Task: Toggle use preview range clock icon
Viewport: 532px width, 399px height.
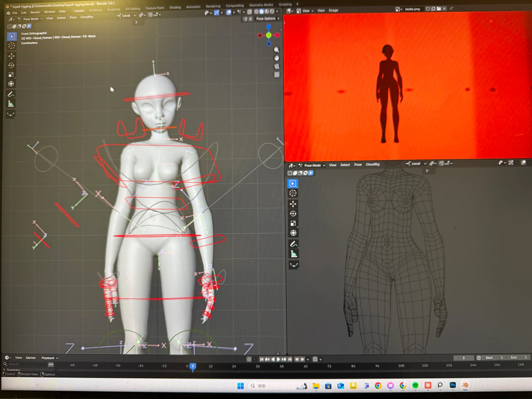Action: [479, 358]
